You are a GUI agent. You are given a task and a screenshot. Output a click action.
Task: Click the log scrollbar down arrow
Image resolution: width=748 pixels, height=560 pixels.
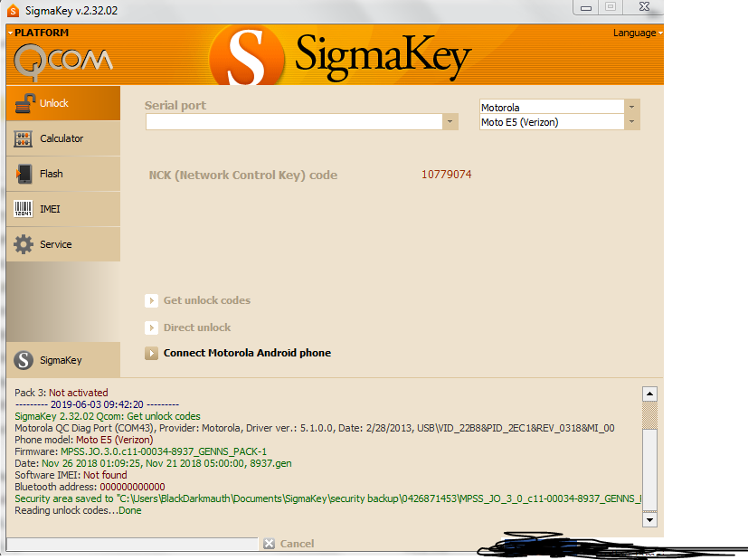click(649, 519)
